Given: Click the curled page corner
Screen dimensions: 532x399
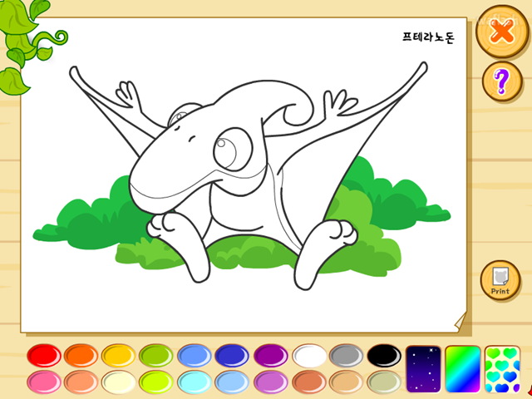Looking at the screenshot, I should tap(461, 321).
